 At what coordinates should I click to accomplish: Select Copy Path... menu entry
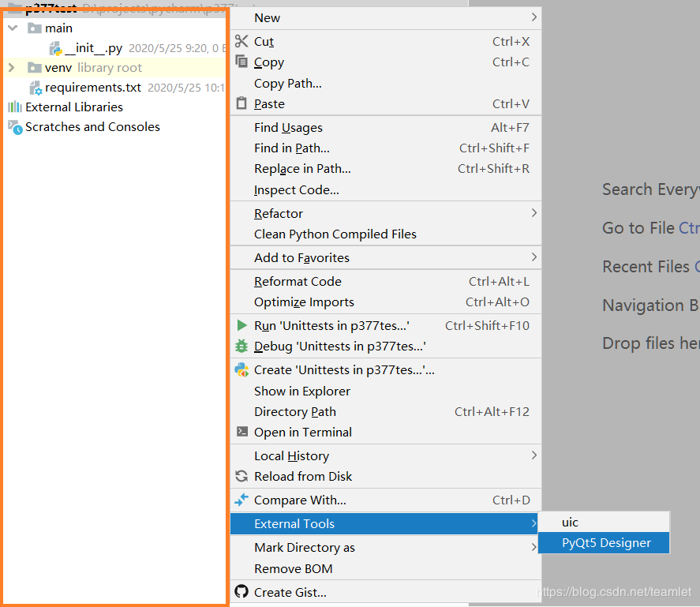click(x=386, y=83)
